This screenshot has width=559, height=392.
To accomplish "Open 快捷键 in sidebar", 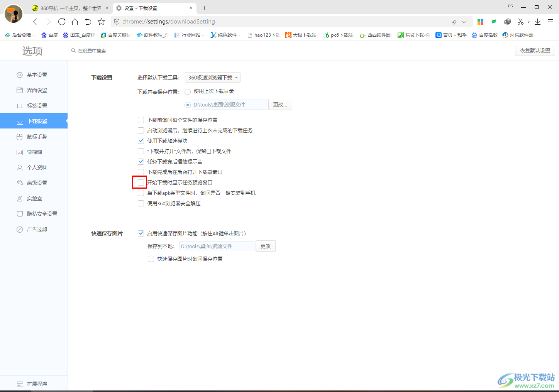I will [34, 152].
